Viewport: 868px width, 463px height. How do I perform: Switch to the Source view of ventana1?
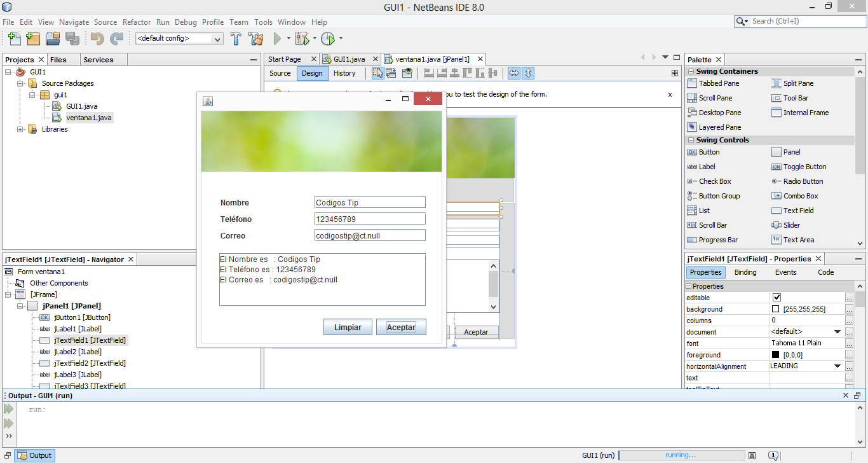coord(280,73)
